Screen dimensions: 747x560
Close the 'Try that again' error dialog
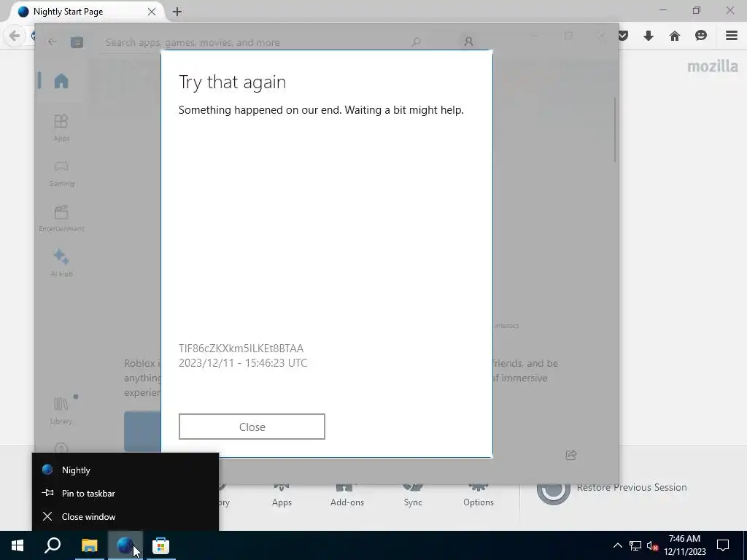click(252, 427)
